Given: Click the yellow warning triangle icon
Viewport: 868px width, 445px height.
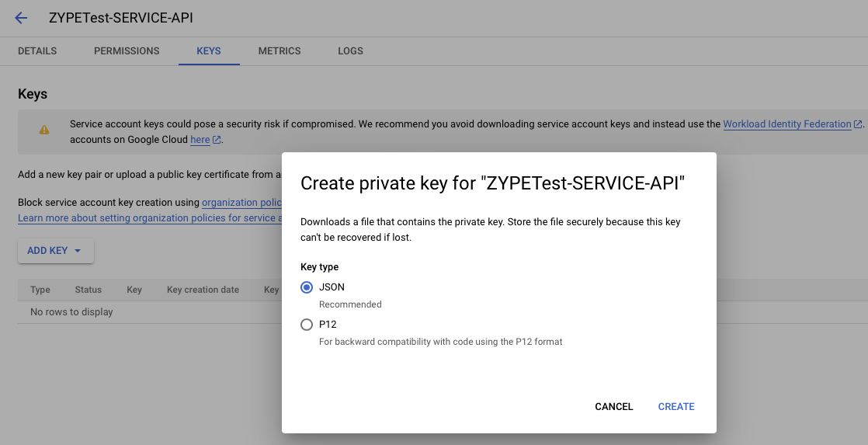Looking at the screenshot, I should point(44,130).
